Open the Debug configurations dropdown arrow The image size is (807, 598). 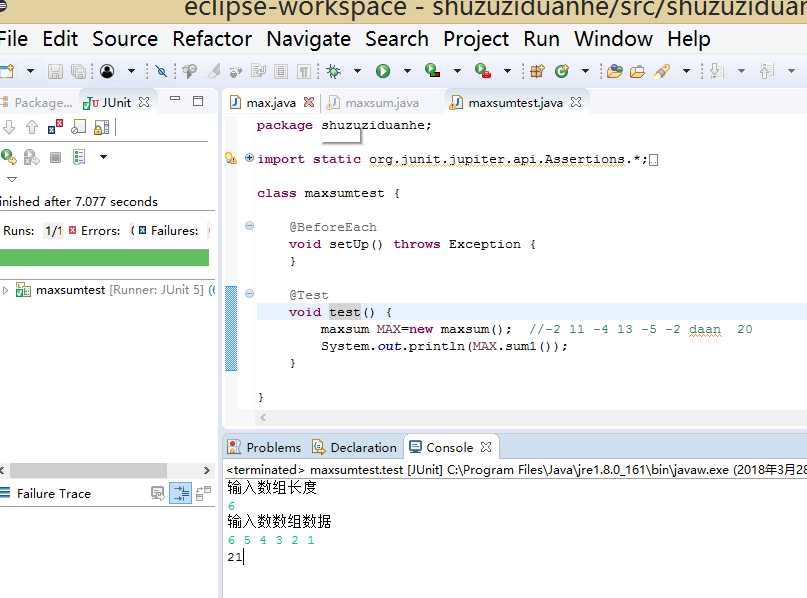[x=357, y=71]
